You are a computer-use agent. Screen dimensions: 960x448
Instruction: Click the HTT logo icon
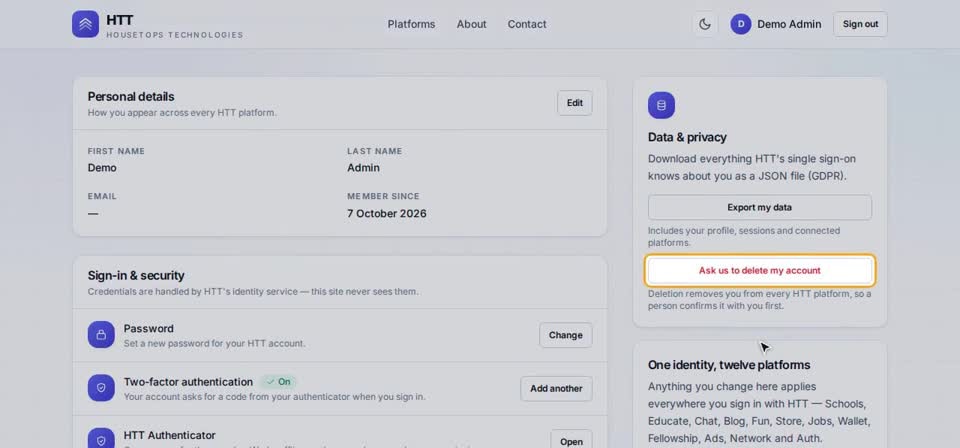(x=85, y=24)
